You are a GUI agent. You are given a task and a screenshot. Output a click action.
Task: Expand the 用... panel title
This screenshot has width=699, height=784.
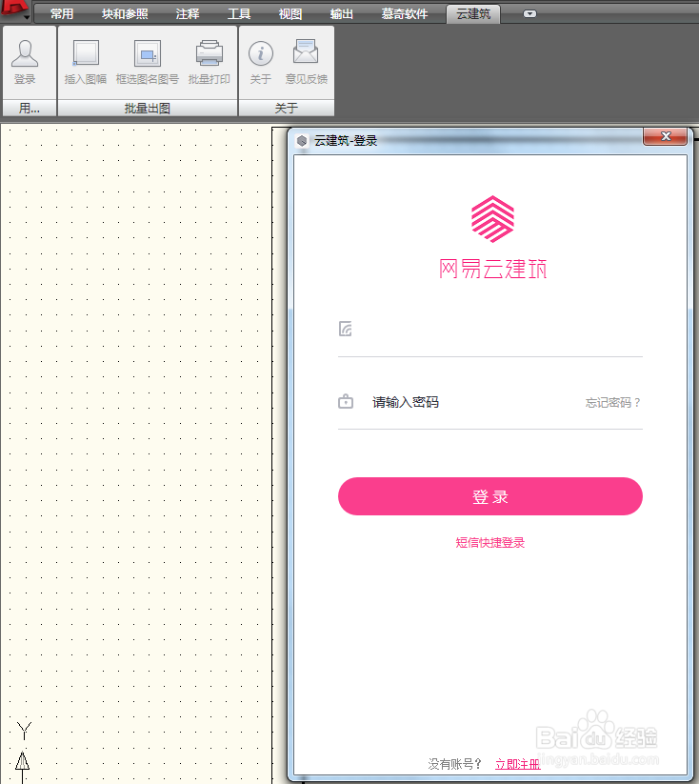[x=30, y=108]
